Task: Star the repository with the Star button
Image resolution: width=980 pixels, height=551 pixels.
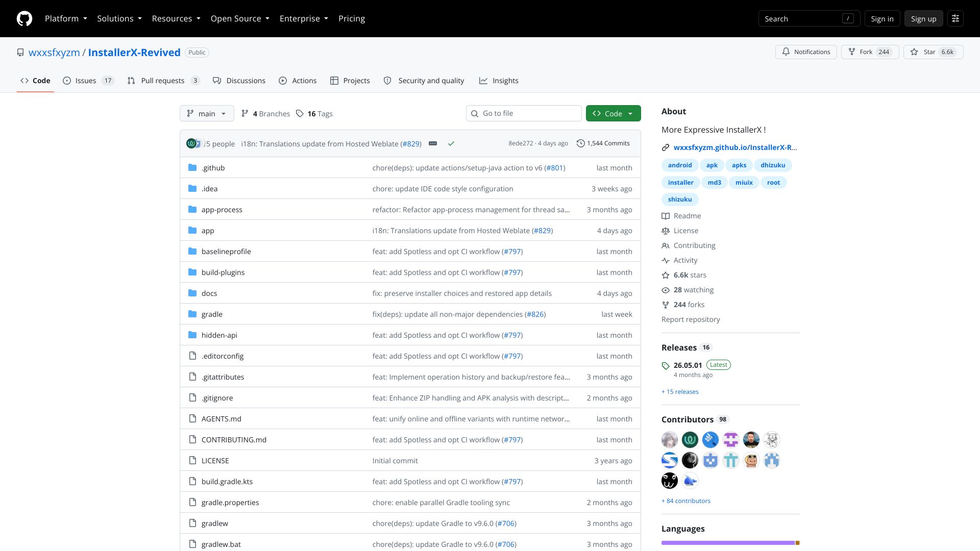Action: coord(933,52)
